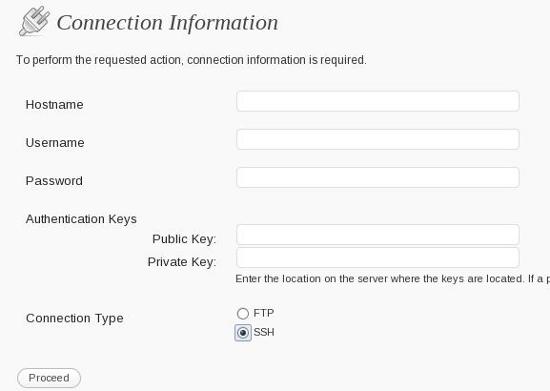The width and height of the screenshot is (550, 391).
Task: Click the Connection Information heading
Action: click(x=167, y=23)
